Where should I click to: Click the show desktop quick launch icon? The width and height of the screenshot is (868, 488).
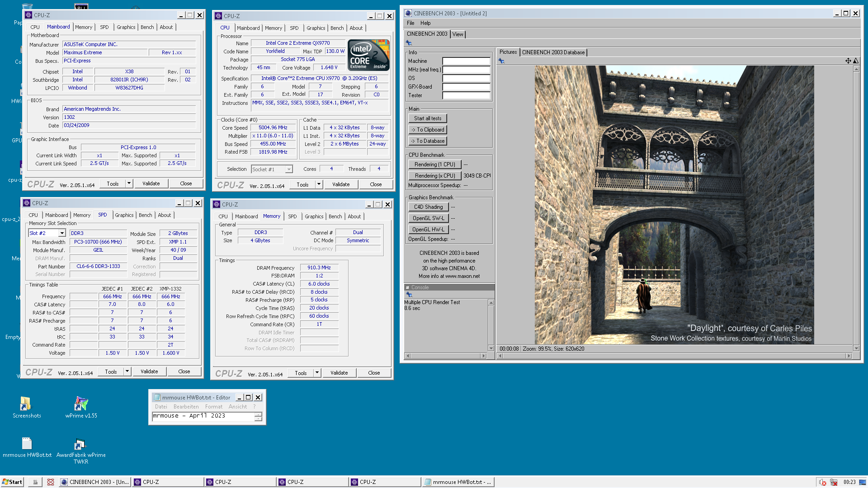click(35, 482)
